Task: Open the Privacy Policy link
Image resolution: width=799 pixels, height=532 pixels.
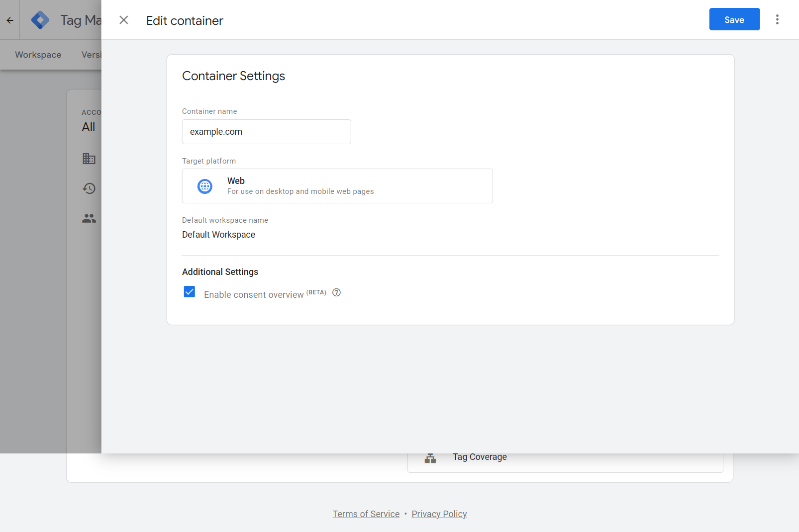Action: pos(439,514)
